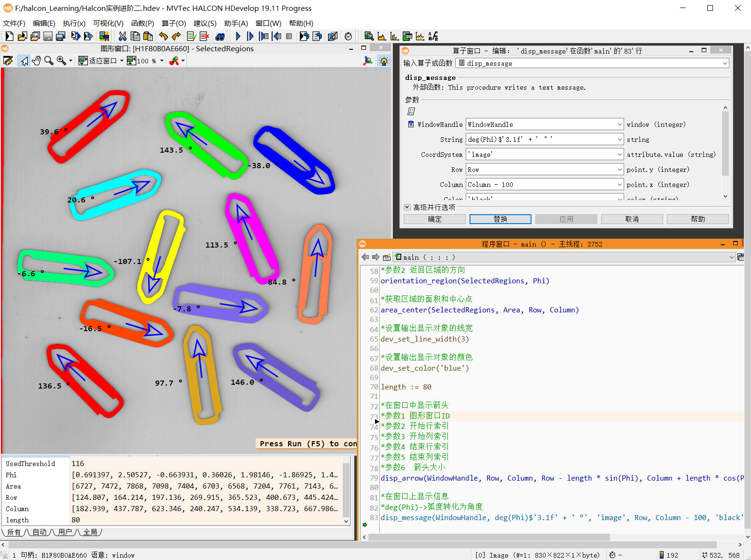Expand the main procedure selector dropdown

coord(731,257)
